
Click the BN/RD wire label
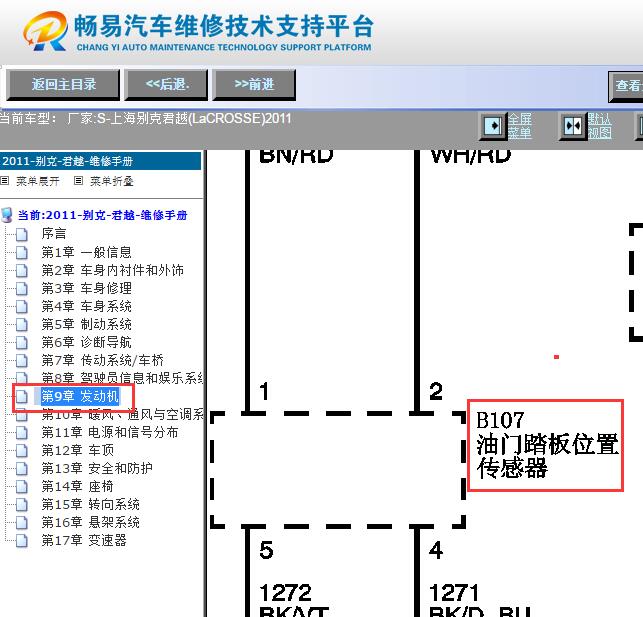[296, 156]
